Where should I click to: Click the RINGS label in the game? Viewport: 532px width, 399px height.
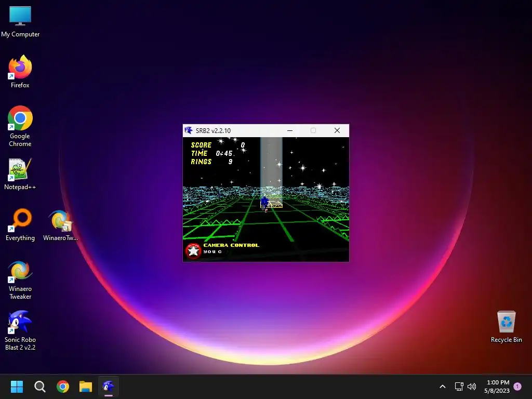pos(201,162)
